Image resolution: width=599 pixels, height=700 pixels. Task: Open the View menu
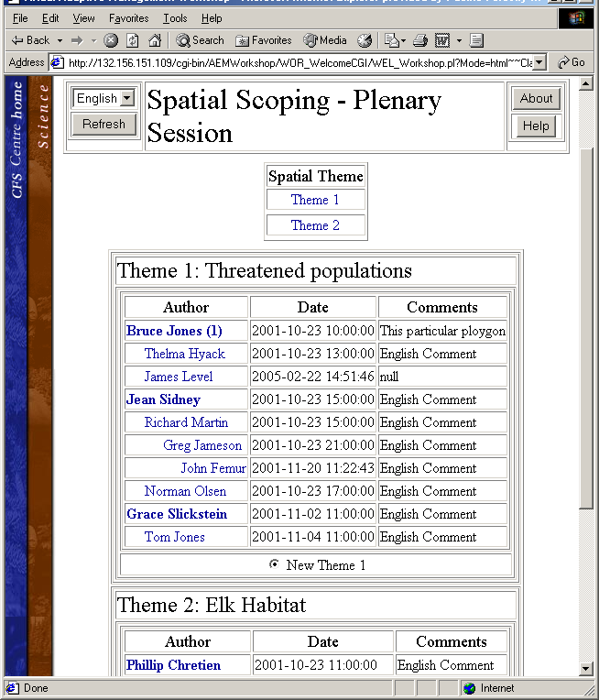pyautogui.click(x=83, y=18)
